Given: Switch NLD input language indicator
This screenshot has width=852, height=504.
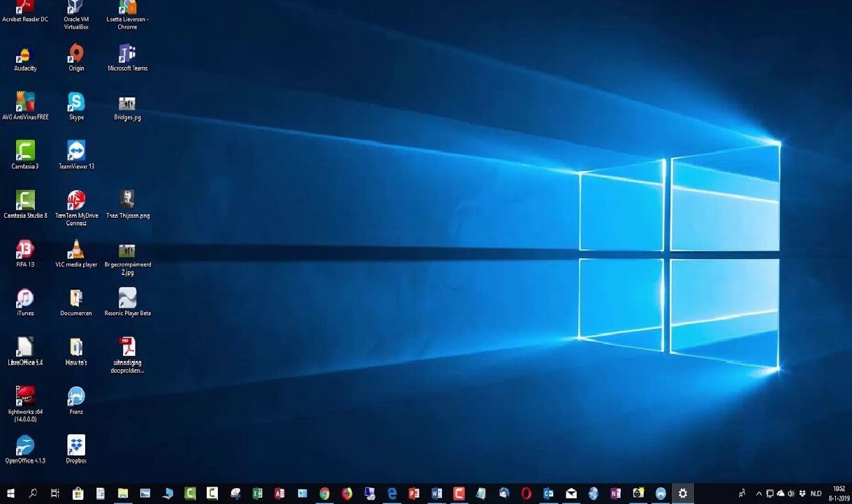Looking at the screenshot, I should coord(816,494).
